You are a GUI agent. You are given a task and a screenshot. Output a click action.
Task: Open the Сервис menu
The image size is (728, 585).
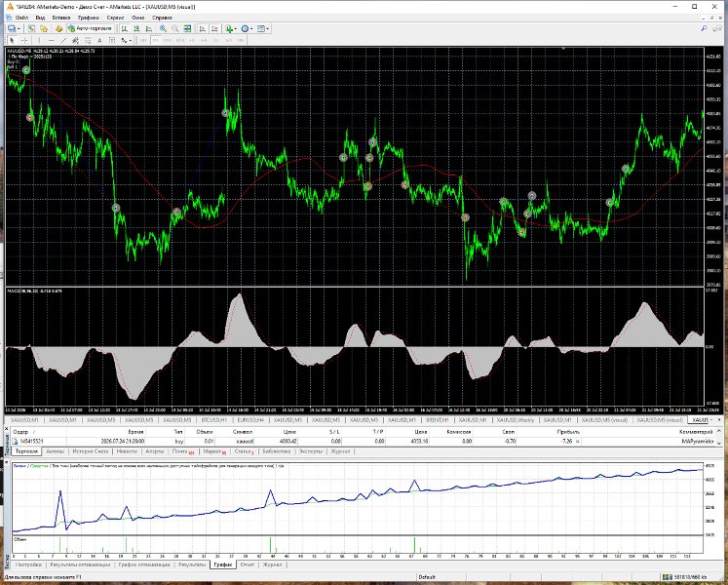coord(115,18)
